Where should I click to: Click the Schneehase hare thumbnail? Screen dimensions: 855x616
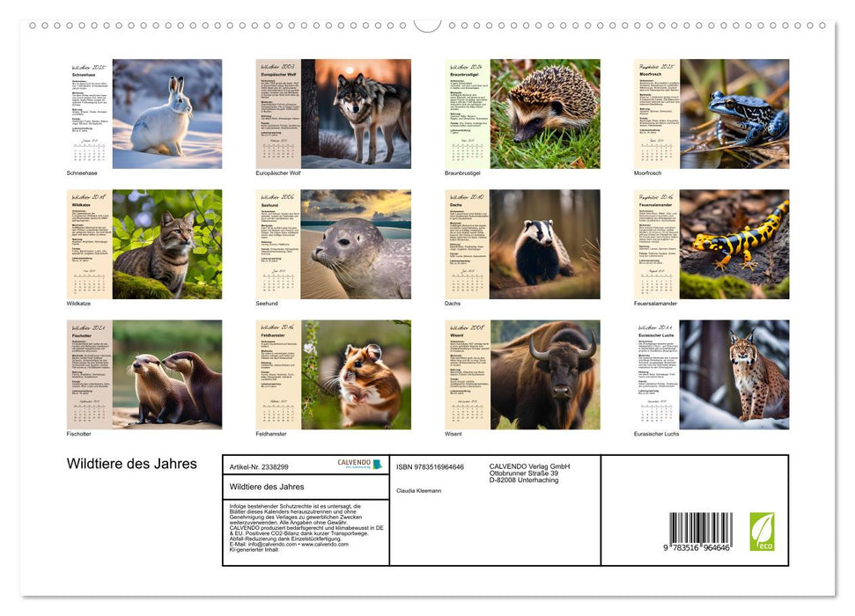click(167, 114)
